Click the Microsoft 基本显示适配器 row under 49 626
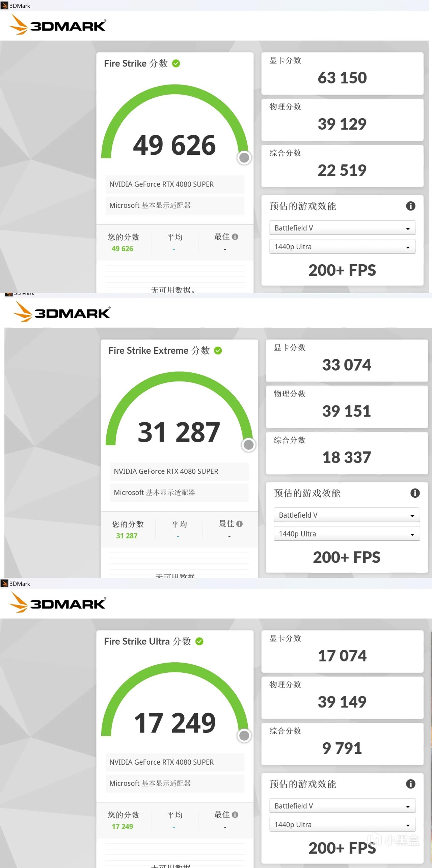432x868 pixels. [175, 205]
